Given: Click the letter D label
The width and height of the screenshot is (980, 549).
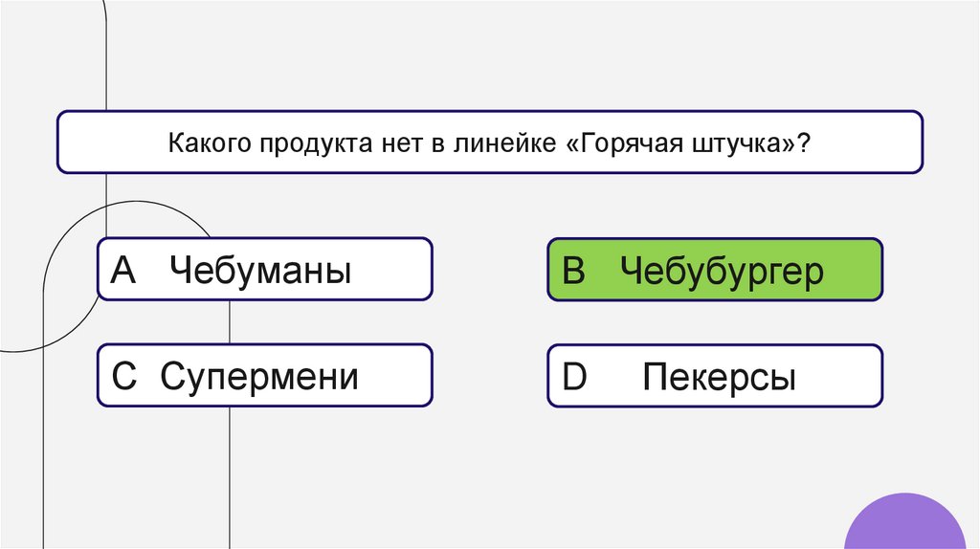Looking at the screenshot, I should 574,377.
